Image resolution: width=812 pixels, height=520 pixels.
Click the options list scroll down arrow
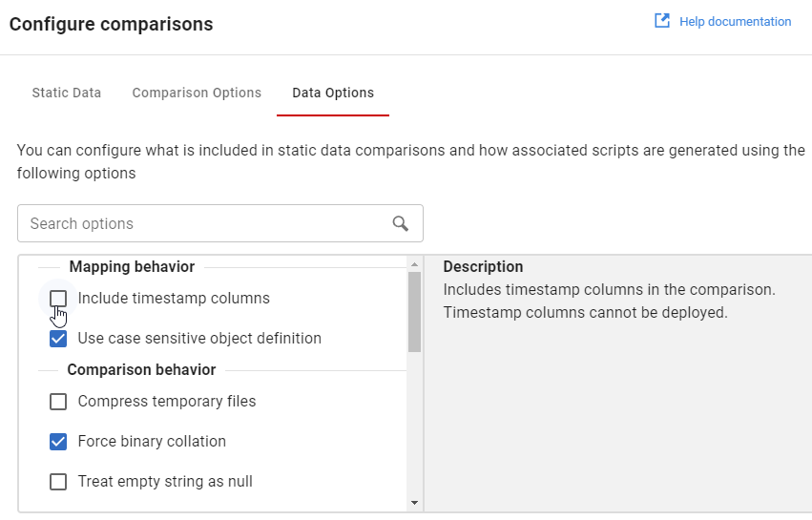[414, 502]
